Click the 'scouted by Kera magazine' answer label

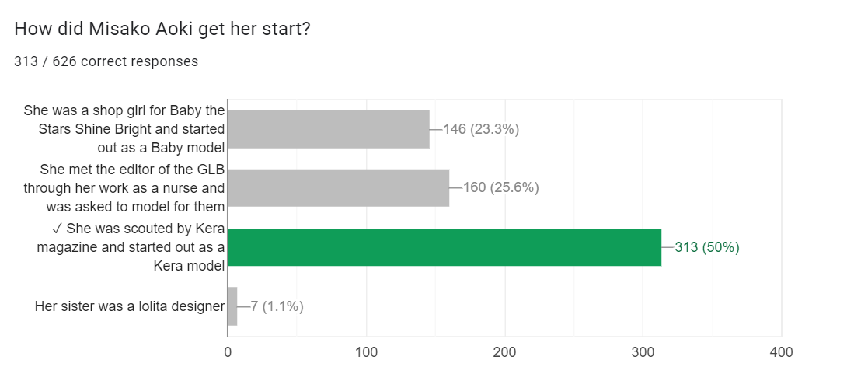pos(132,247)
